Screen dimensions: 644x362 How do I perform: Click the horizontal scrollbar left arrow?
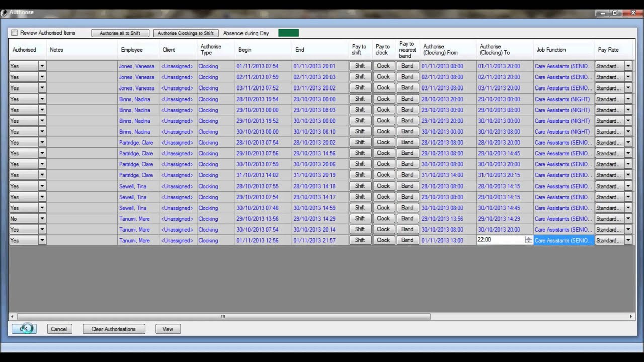(12, 317)
